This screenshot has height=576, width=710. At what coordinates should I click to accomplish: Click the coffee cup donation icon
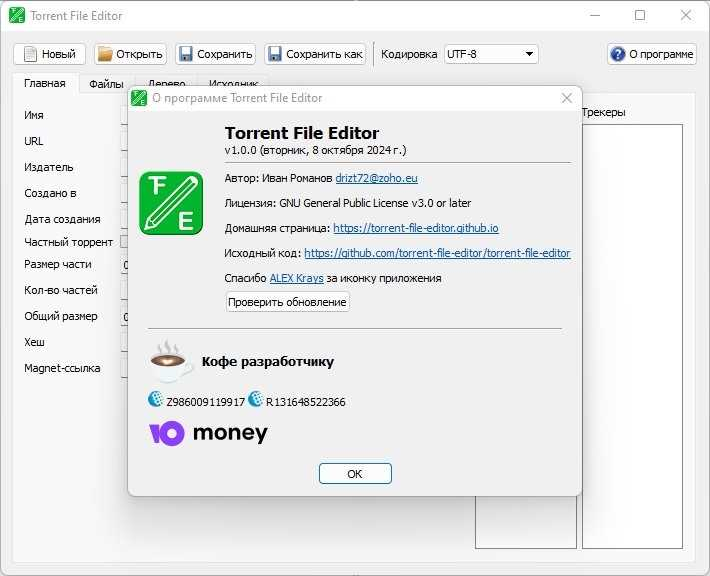pos(170,361)
